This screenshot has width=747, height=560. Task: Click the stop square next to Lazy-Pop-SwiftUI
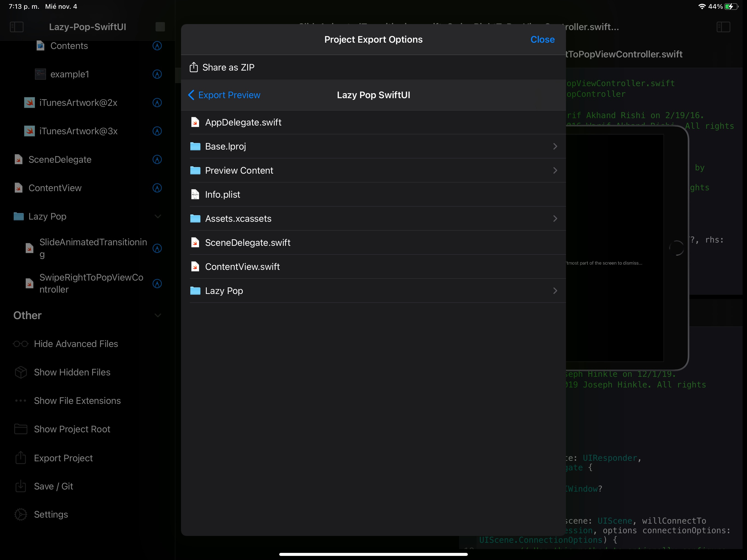tap(160, 27)
